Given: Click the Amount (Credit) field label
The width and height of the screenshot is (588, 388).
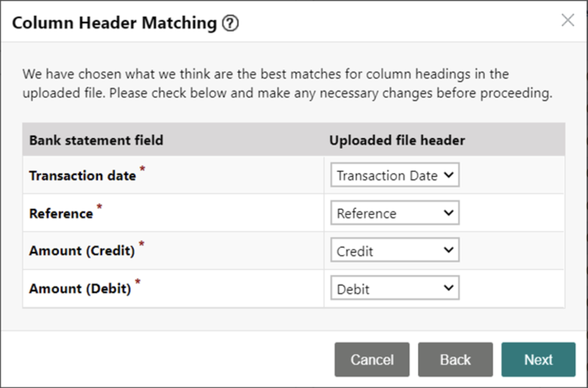Looking at the screenshot, I should [x=82, y=251].
